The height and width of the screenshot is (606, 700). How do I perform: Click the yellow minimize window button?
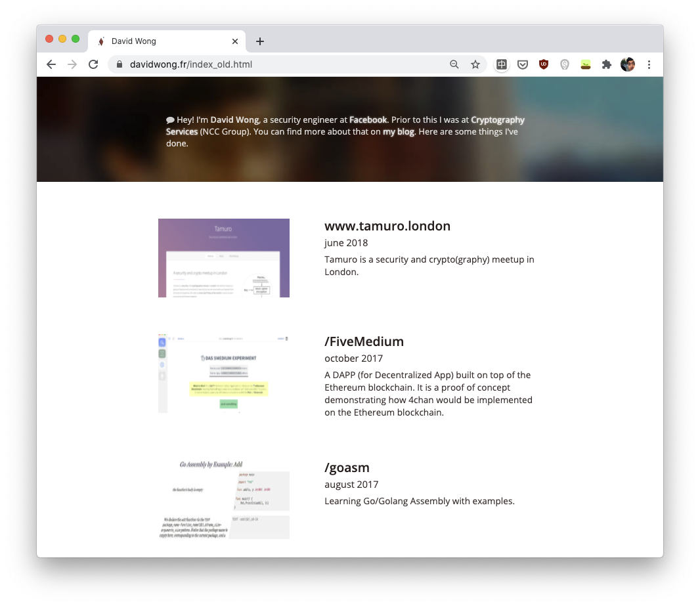point(62,39)
